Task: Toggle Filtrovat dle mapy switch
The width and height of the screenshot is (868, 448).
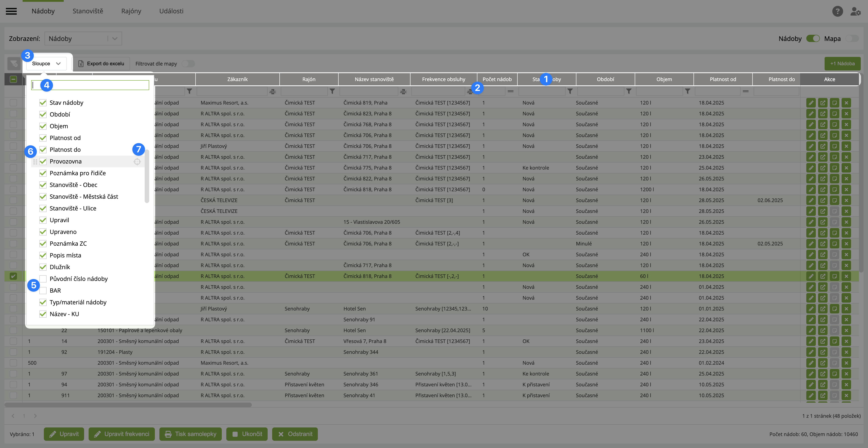Action: pyautogui.click(x=188, y=64)
